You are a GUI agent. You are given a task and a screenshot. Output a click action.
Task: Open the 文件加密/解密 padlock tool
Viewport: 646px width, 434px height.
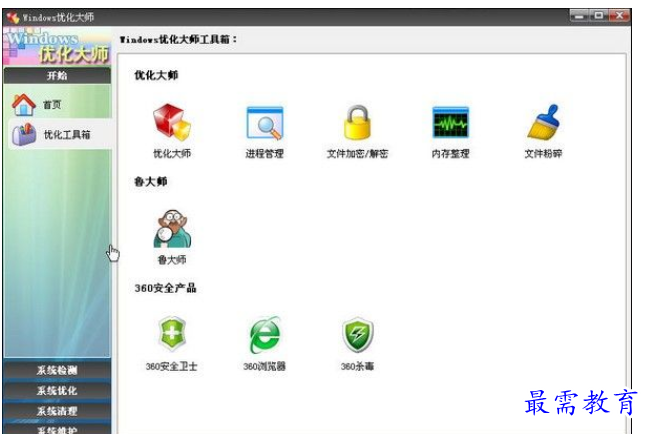coord(357,122)
